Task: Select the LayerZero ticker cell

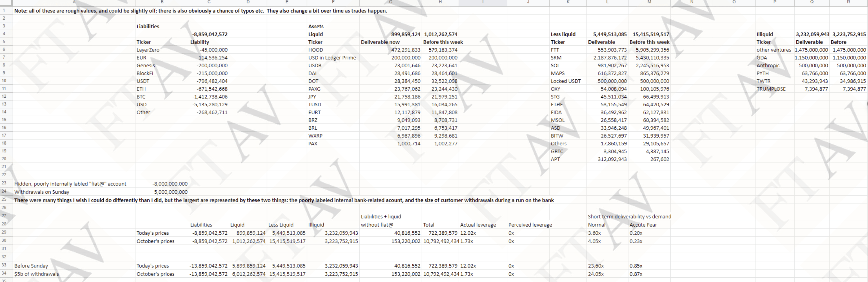Action: point(148,50)
